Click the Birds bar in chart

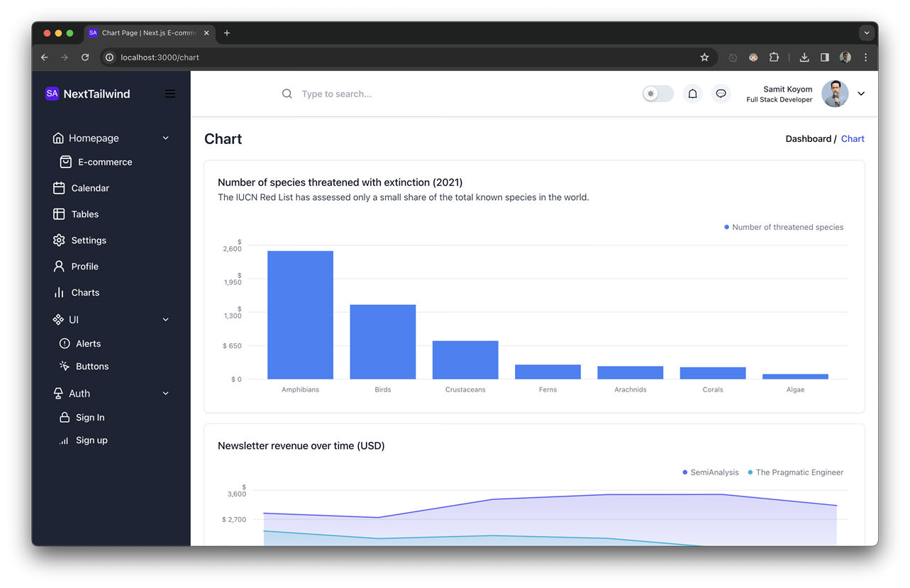point(383,342)
